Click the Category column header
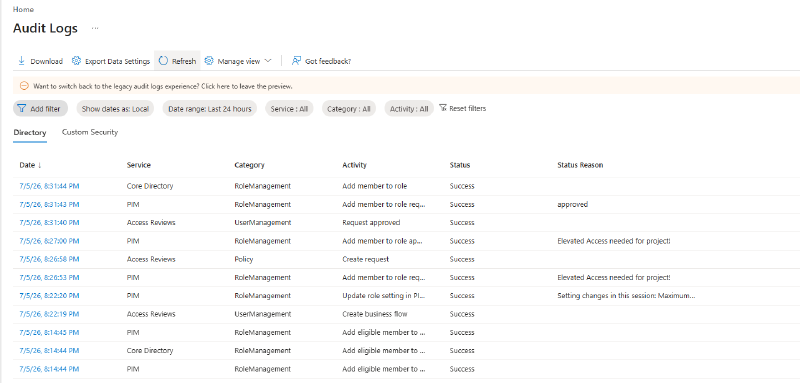Screen dimensions: 800x383 249,165
